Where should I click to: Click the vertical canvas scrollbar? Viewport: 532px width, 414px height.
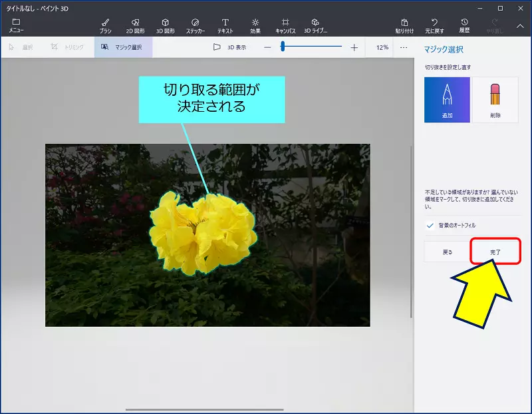tap(411, 232)
